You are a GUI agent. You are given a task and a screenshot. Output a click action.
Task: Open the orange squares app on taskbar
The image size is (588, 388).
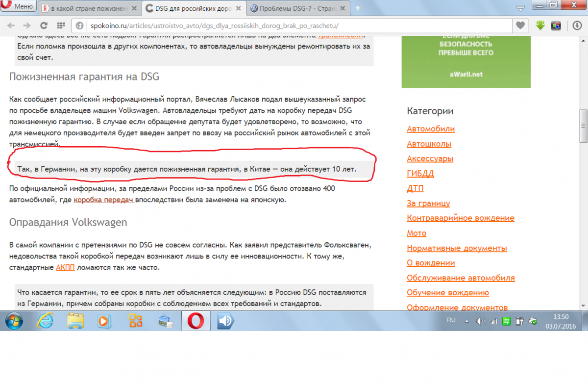(135, 321)
